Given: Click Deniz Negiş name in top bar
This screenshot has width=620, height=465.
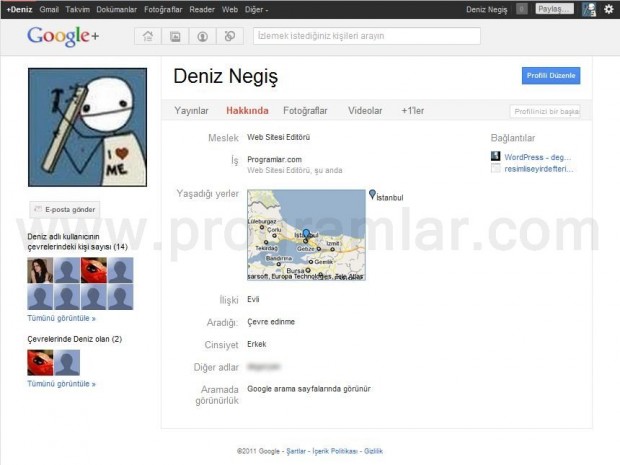Looking at the screenshot, I should (486, 9).
